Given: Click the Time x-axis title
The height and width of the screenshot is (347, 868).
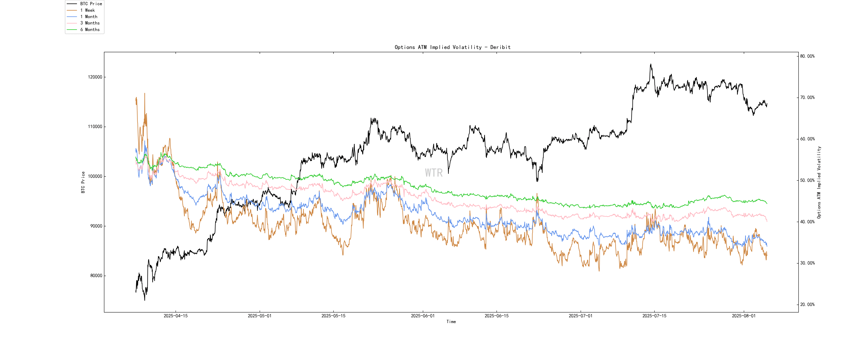Looking at the screenshot, I should (x=451, y=322).
